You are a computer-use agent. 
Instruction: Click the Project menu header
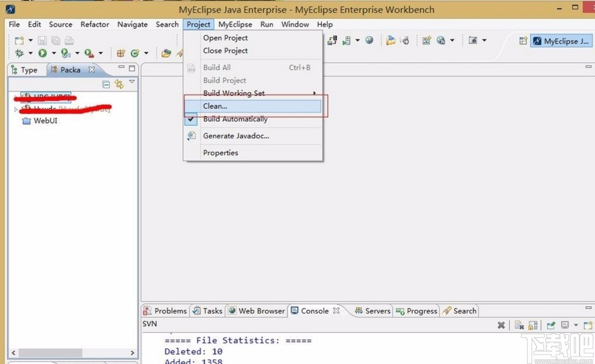(x=199, y=24)
